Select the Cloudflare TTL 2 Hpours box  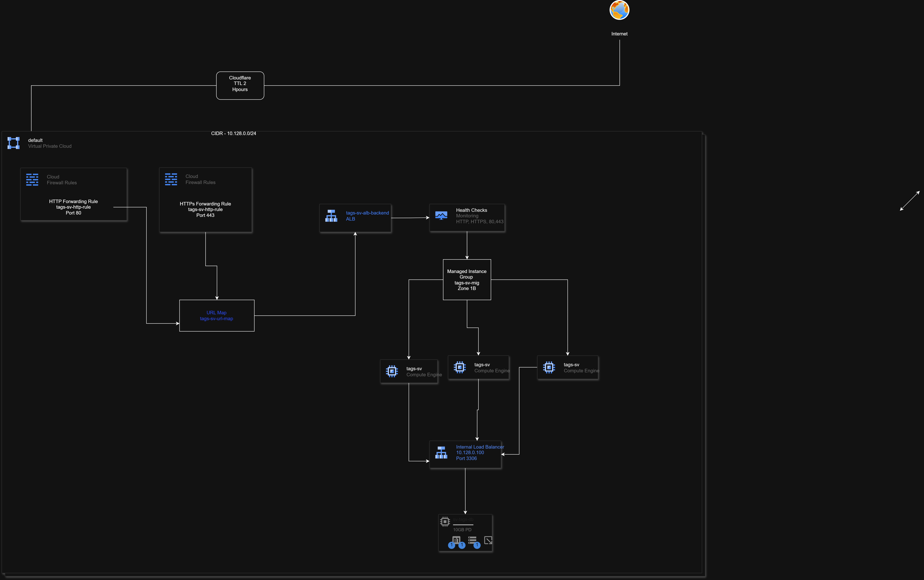click(x=240, y=85)
